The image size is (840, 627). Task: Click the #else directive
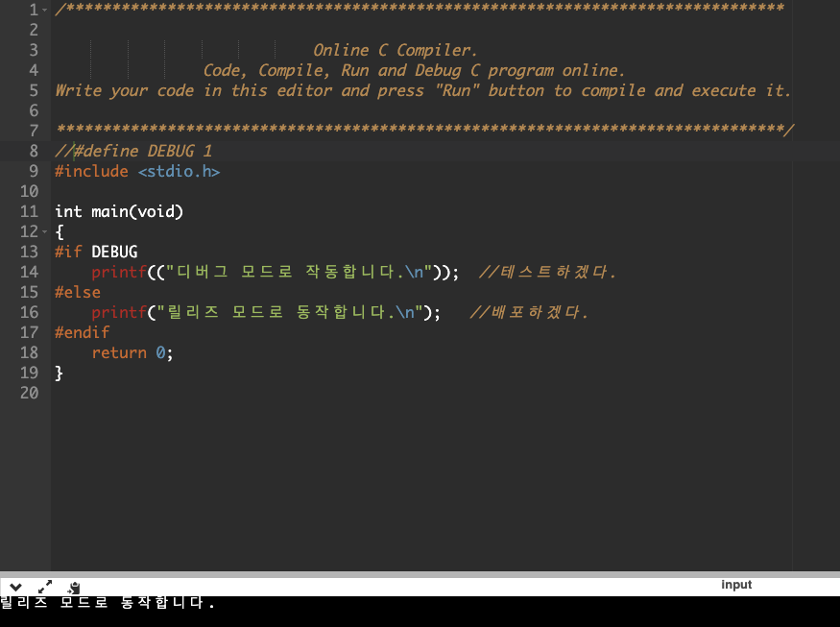(78, 292)
